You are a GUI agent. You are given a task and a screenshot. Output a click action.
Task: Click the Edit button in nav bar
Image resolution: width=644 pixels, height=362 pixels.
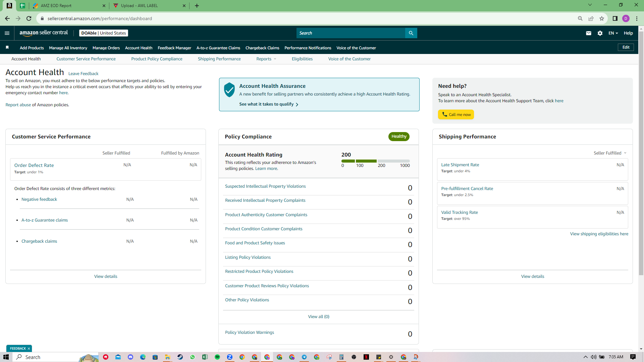[626, 47]
